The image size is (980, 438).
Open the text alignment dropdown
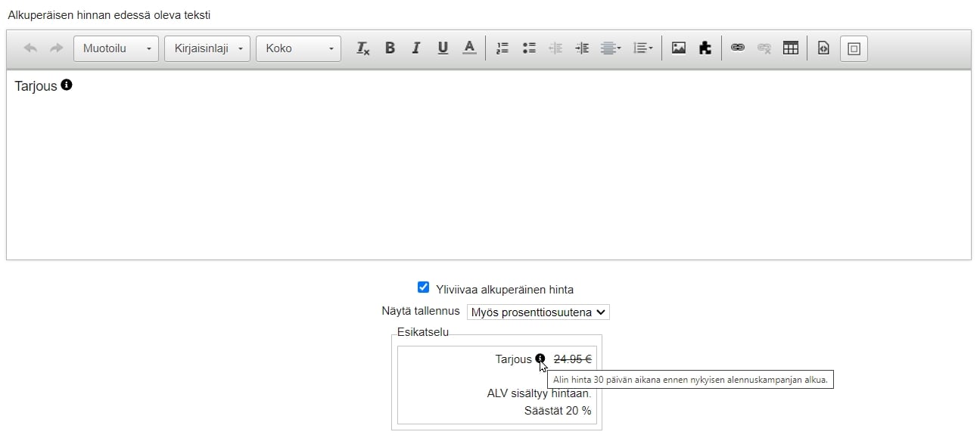tap(611, 48)
